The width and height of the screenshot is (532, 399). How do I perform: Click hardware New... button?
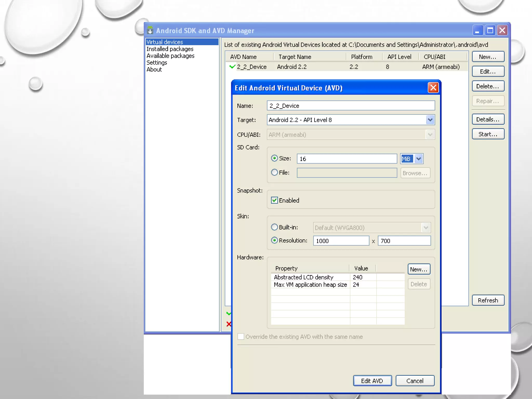pyautogui.click(x=419, y=269)
